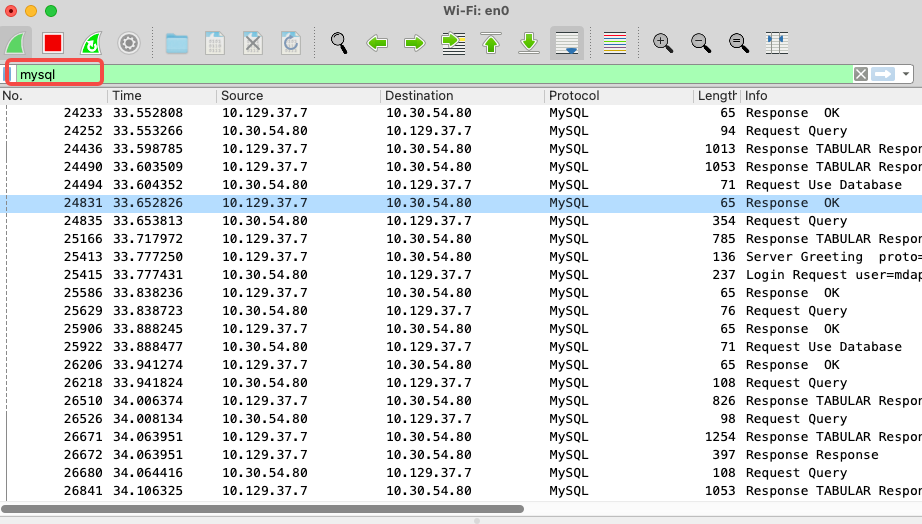Image resolution: width=922 pixels, height=524 pixels.
Task: Select packet 25629 with length 76
Action: point(461,311)
